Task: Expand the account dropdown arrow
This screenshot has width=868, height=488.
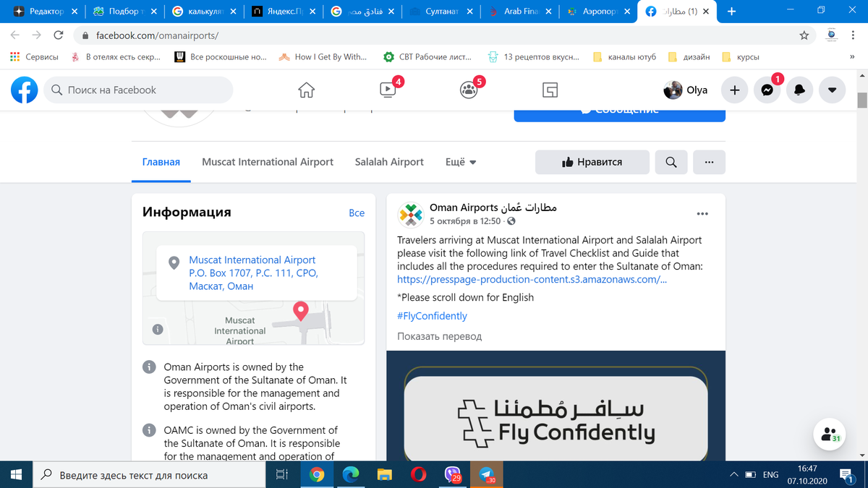Action: 832,90
